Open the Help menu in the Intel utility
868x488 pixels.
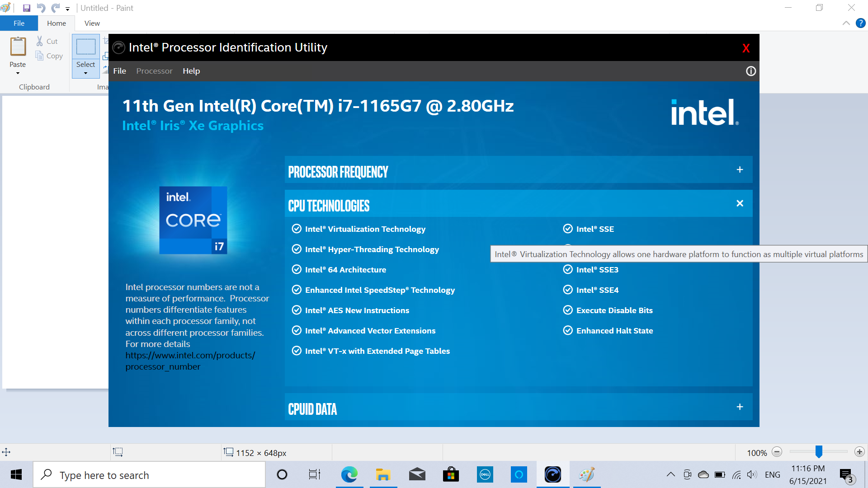(x=191, y=71)
